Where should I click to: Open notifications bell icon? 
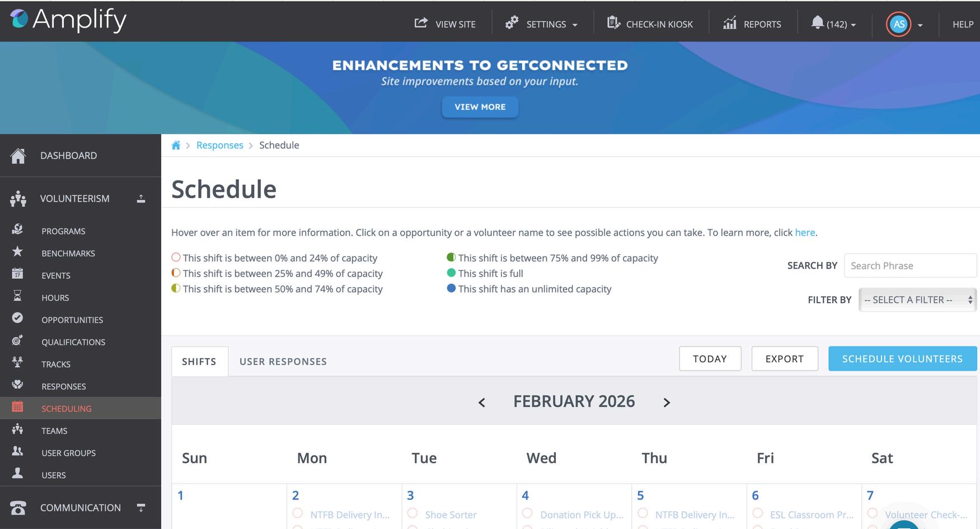click(x=817, y=22)
